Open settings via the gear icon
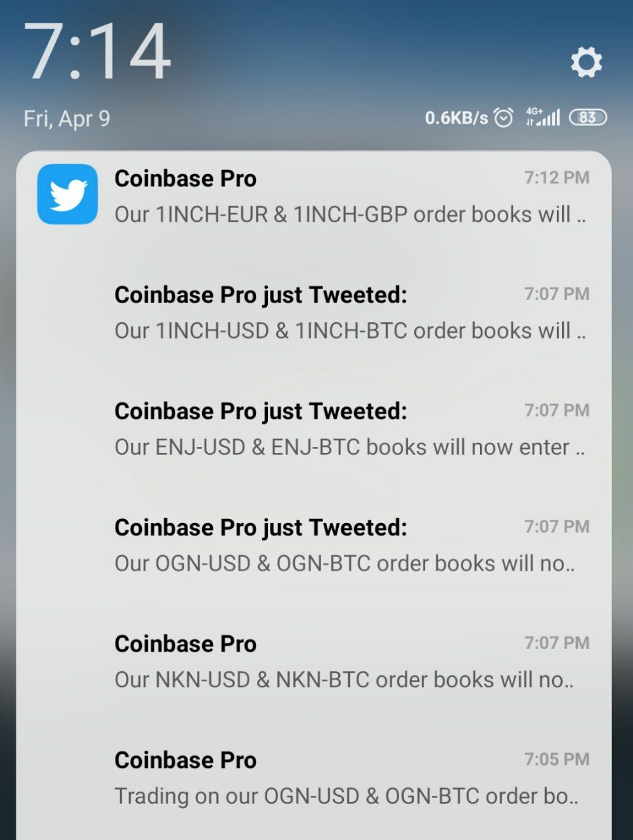 586,62
